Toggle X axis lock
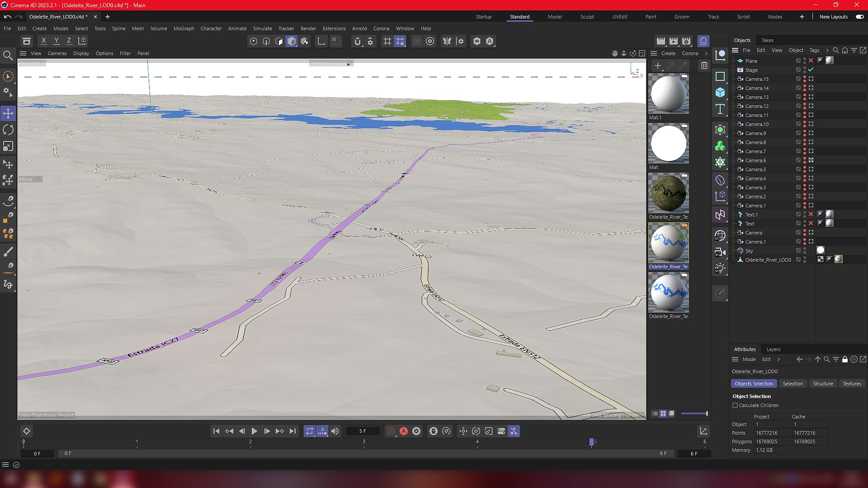 43,41
